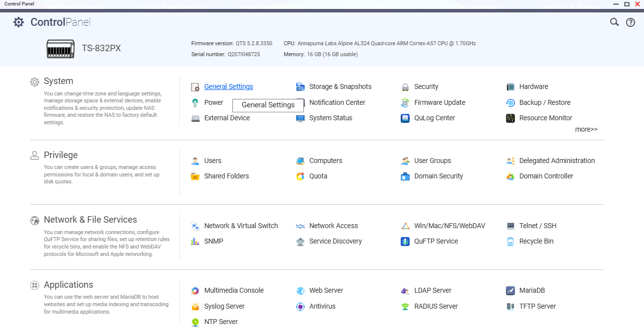Open Resource Monitor icon
The height and width of the screenshot is (333, 644).
(x=510, y=118)
